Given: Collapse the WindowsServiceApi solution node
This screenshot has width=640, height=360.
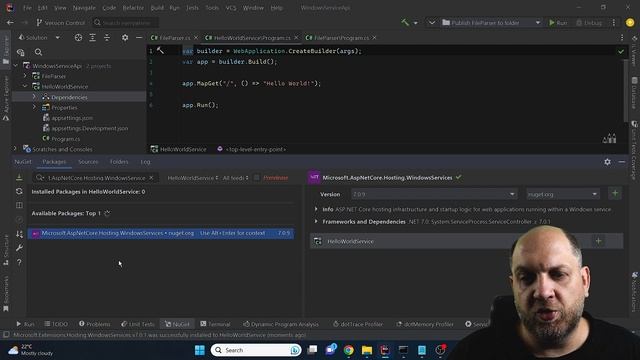Looking at the screenshot, I should [x=16, y=66].
